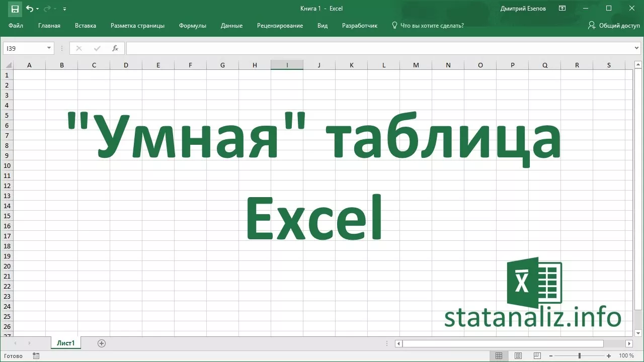Switch to the Вставка tab
The height and width of the screenshot is (362, 644).
[x=86, y=26]
